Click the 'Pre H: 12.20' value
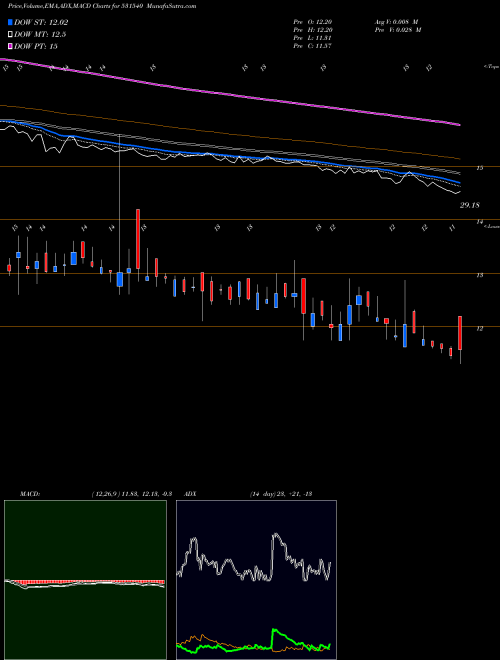Screen dimensions: 500x660 pyautogui.click(x=313, y=30)
